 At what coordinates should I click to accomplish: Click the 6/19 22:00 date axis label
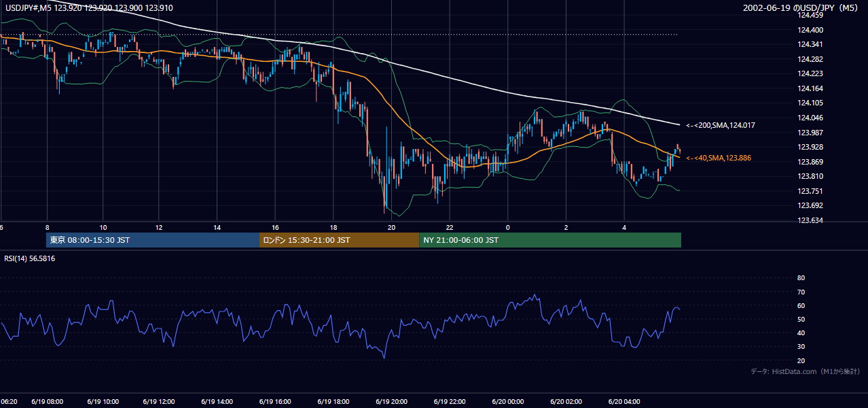click(x=450, y=401)
